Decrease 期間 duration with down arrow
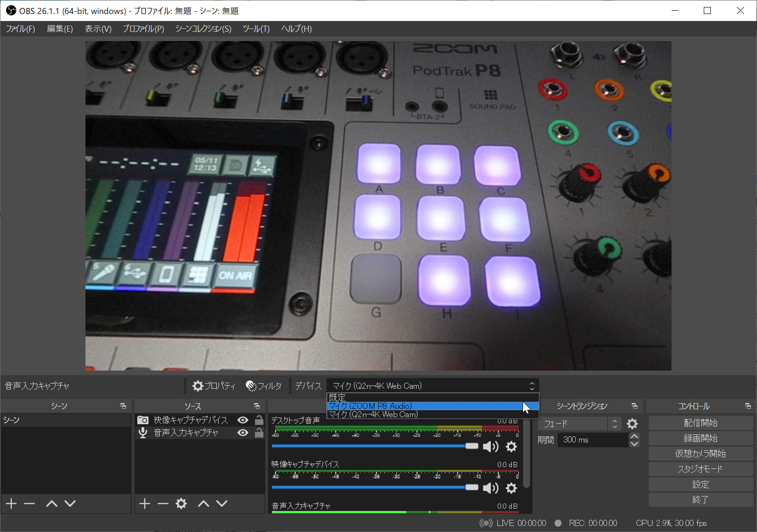This screenshot has height=532, width=757. coord(634,443)
